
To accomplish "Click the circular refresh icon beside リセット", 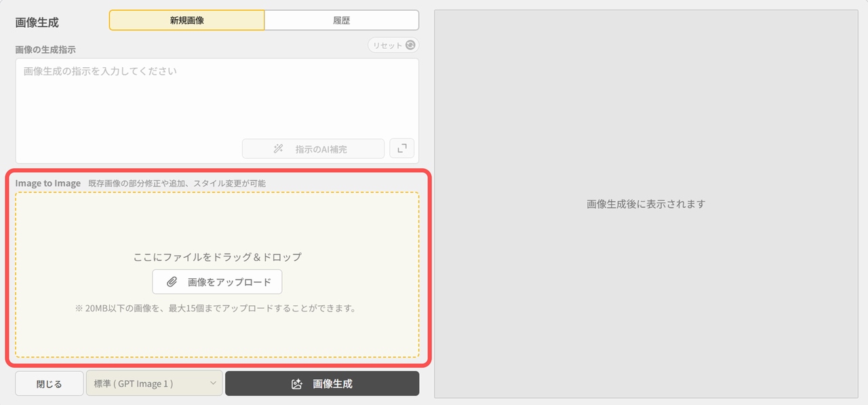I will [x=410, y=45].
